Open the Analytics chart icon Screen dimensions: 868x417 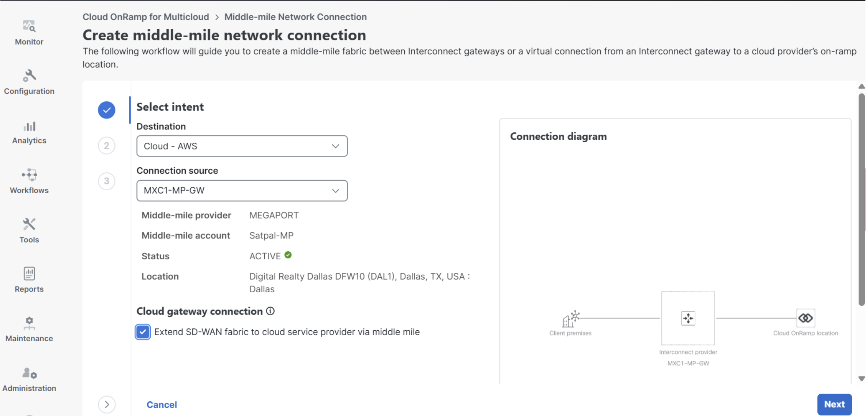[x=29, y=127]
